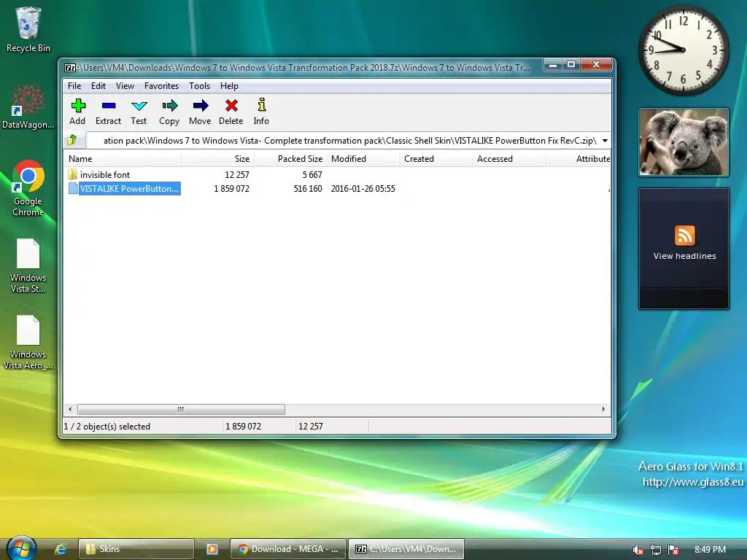This screenshot has height=560, width=747.
Task: Sort by Accessed column
Action: [x=508, y=158]
